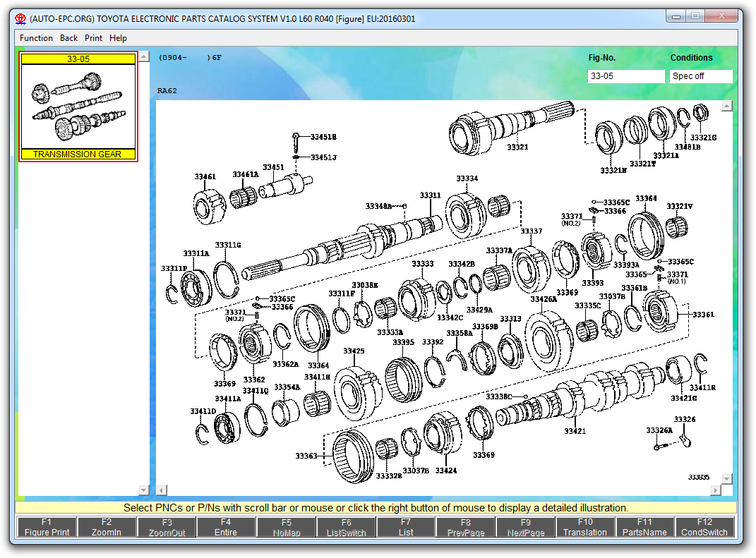Minimize the parts catalog window
Image resolution: width=756 pixels, height=558 pixels.
coord(676,16)
